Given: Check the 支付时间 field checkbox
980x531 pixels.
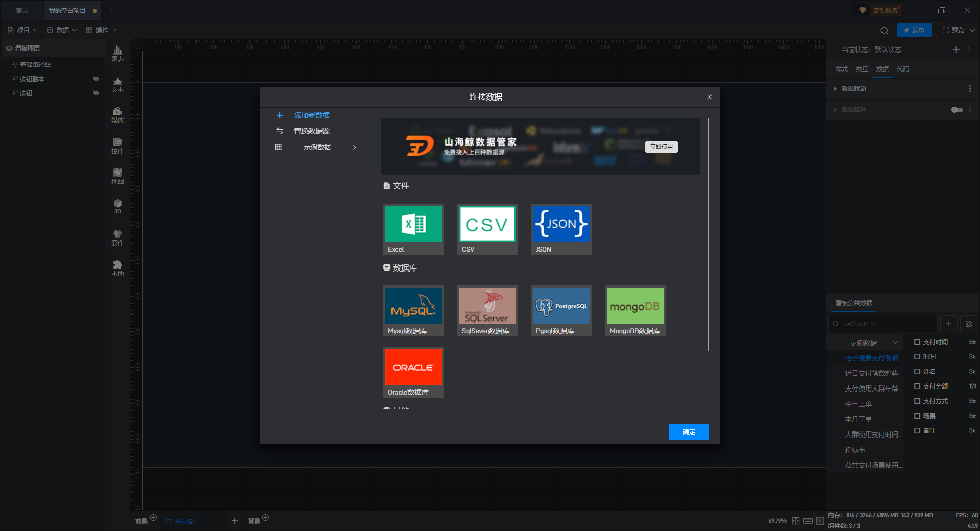Looking at the screenshot, I should [x=917, y=342].
